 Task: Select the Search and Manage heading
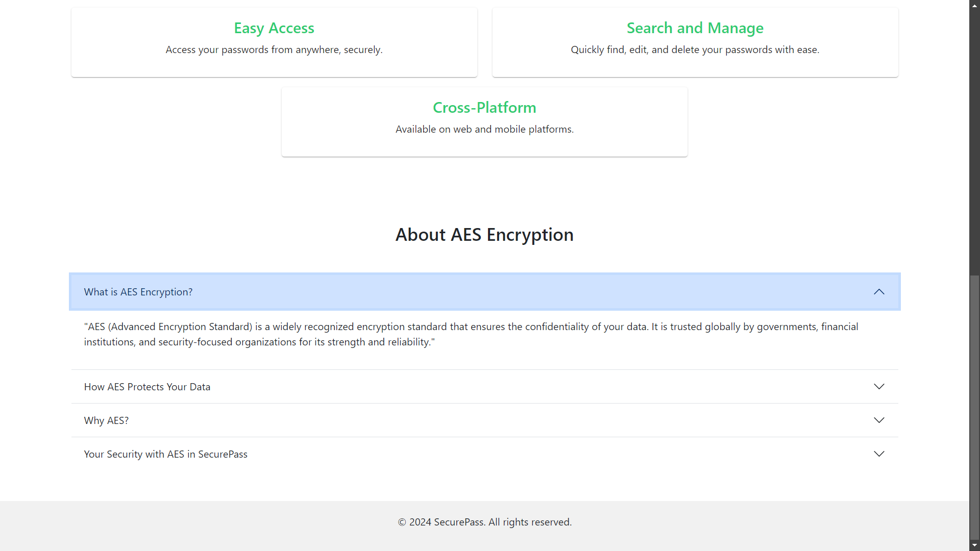[x=695, y=28]
